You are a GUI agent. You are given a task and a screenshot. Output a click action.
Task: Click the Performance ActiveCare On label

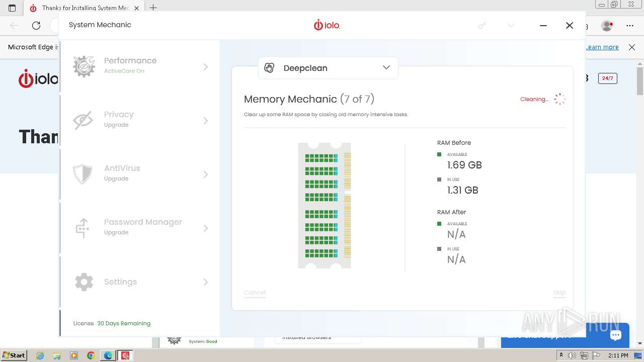coord(124,71)
